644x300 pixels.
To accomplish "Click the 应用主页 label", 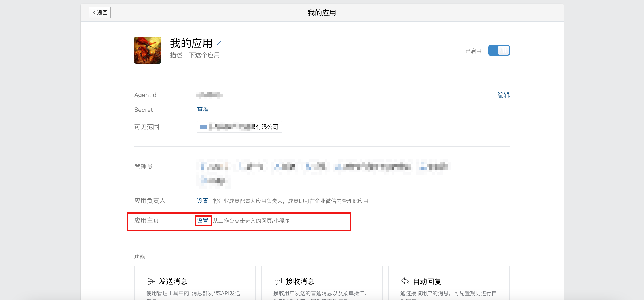I will click(146, 221).
